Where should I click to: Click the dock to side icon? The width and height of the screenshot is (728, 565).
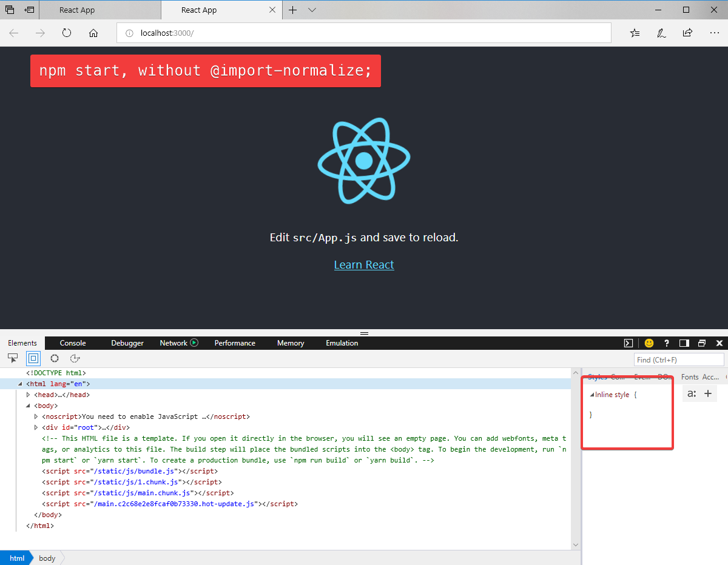684,343
